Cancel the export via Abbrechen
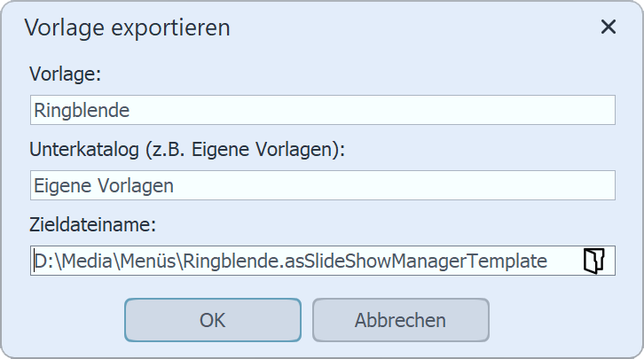This screenshot has width=644, height=359. (400, 320)
